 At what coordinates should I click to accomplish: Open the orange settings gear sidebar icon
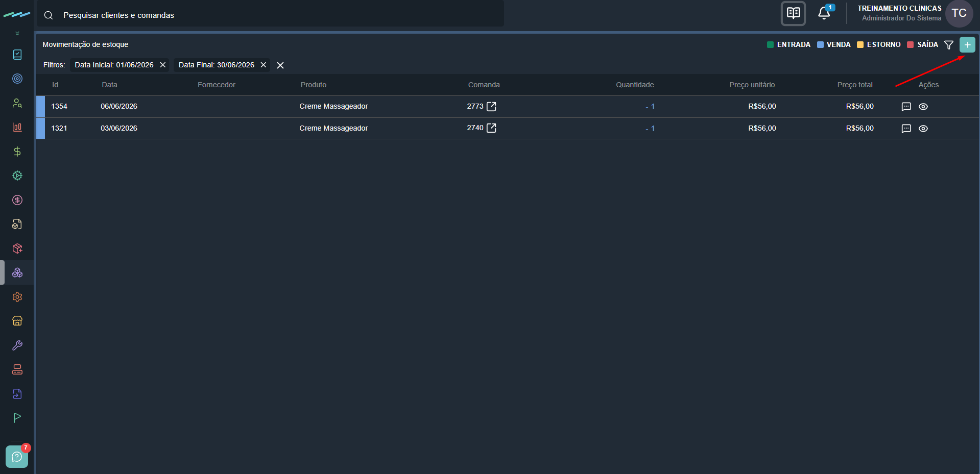tap(17, 297)
